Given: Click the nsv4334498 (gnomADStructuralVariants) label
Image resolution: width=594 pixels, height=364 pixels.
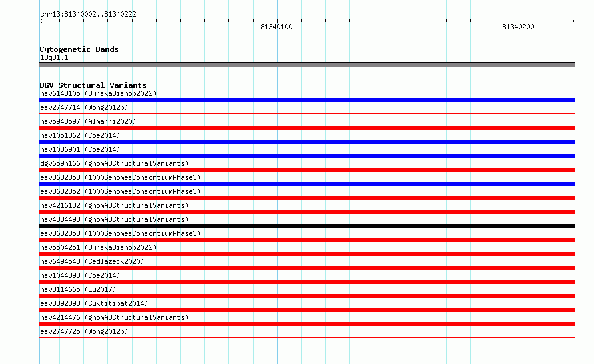Looking at the screenshot, I should [114, 219].
